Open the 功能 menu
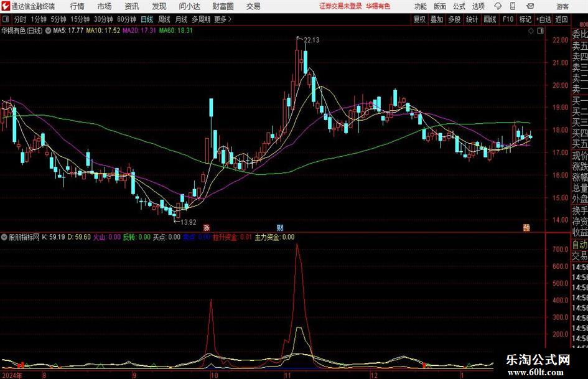588x379 pixels. coord(421,6)
